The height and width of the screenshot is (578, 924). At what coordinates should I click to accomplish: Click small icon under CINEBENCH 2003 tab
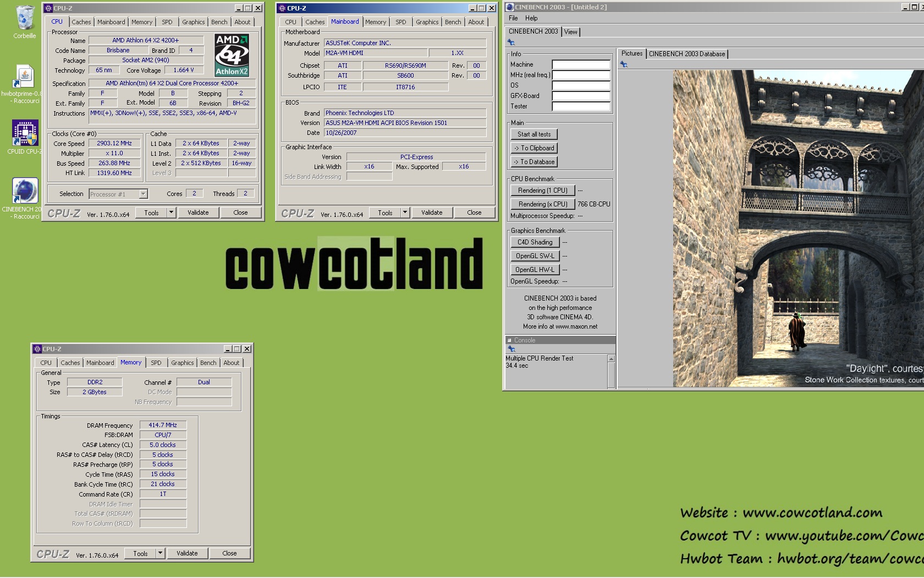coord(511,42)
